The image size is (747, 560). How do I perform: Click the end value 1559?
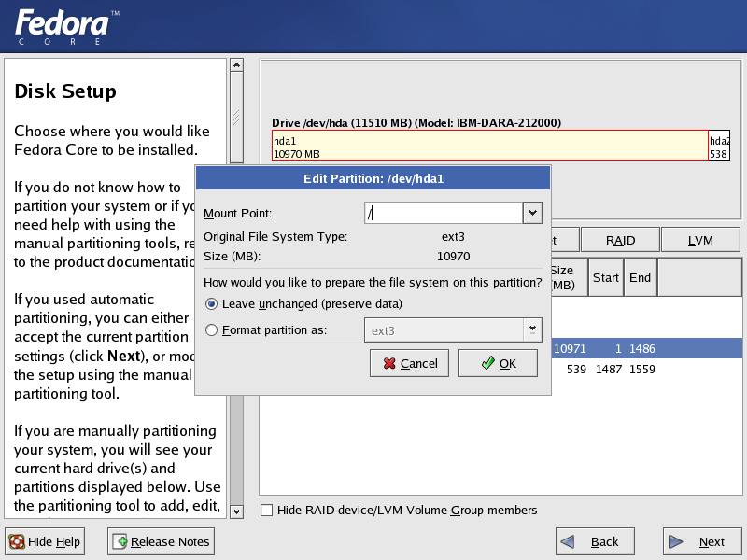point(642,369)
